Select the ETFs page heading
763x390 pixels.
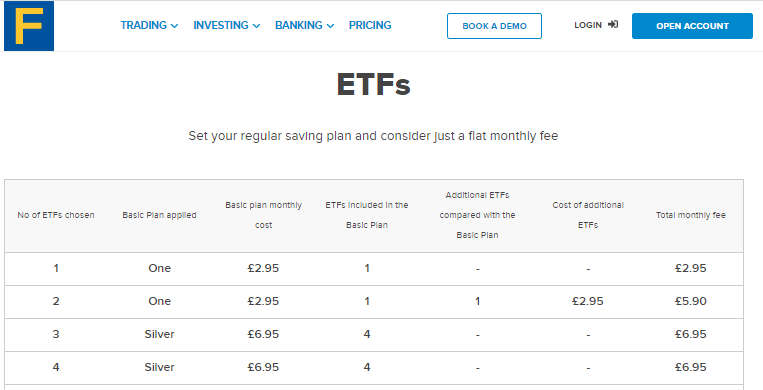(x=374, y=85)
